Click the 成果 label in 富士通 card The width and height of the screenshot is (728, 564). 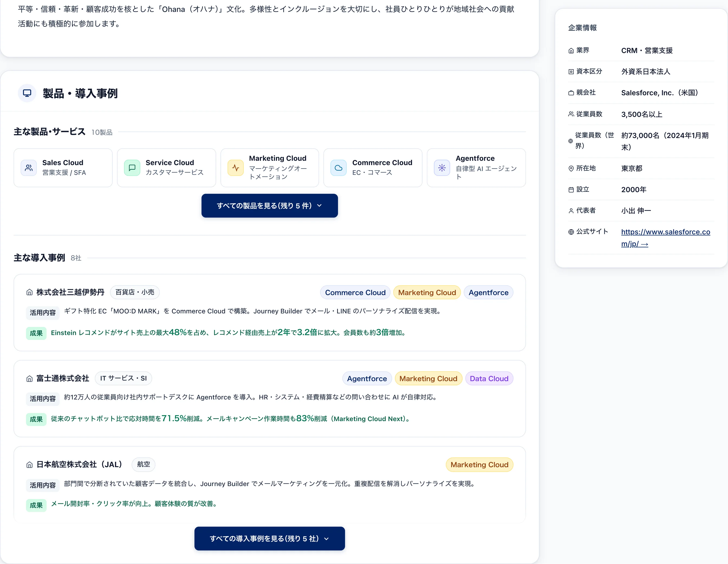(36, 419)
